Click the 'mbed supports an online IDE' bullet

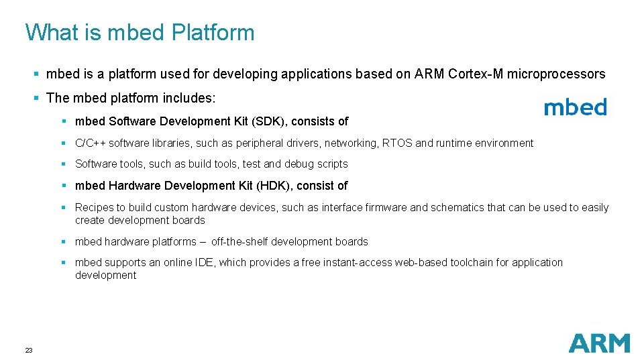(319, 268)
